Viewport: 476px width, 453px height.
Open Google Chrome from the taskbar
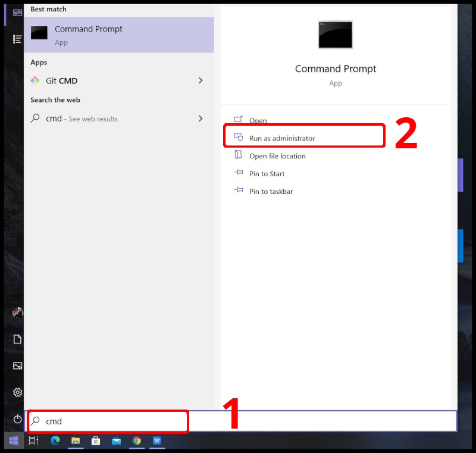coord(136,441)
